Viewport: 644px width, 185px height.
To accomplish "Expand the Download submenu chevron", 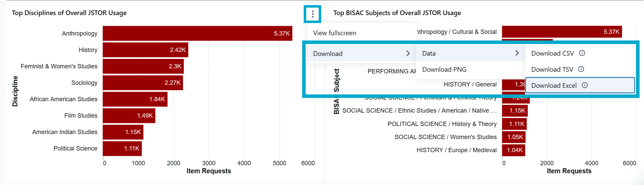I will (x=408, y=53).
